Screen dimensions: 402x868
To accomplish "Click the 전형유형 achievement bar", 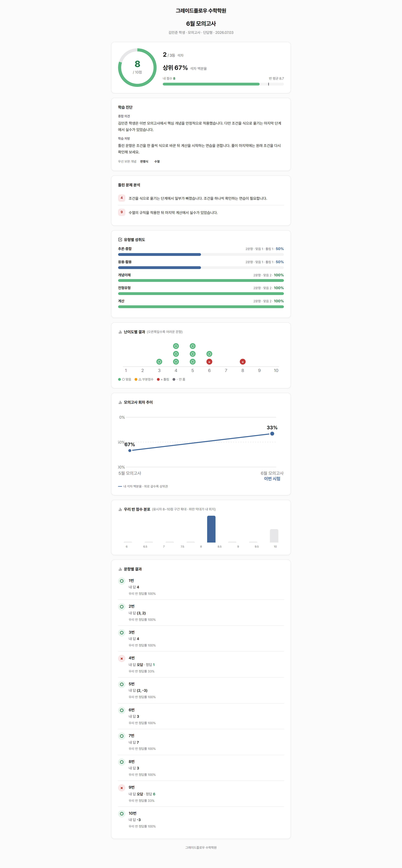I will tap(201, 293).
